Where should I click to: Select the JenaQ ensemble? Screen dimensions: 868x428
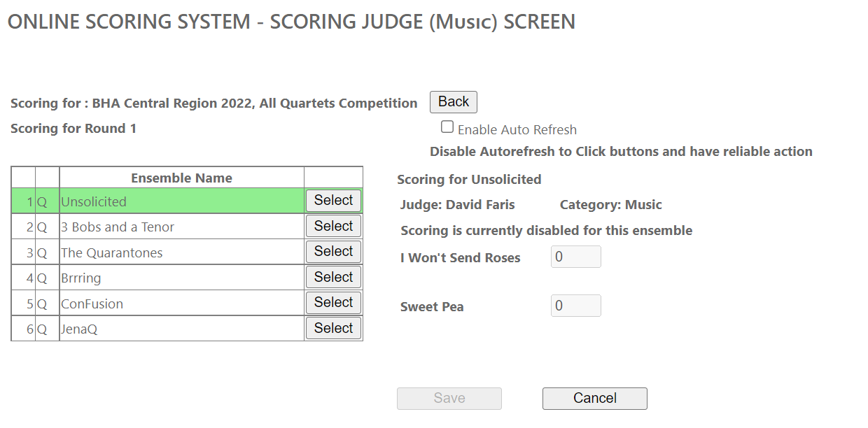[333, 329]
